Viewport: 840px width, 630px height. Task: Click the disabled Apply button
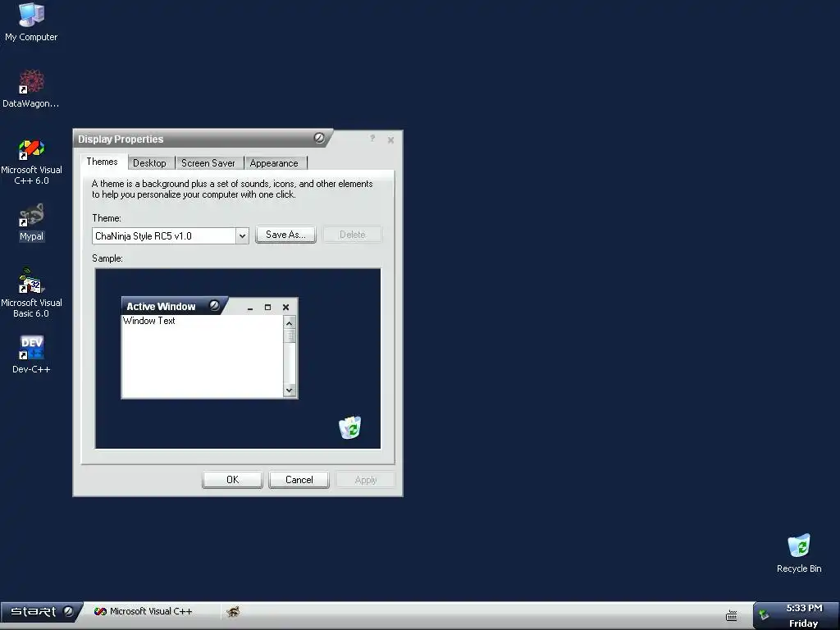point(365,479)
